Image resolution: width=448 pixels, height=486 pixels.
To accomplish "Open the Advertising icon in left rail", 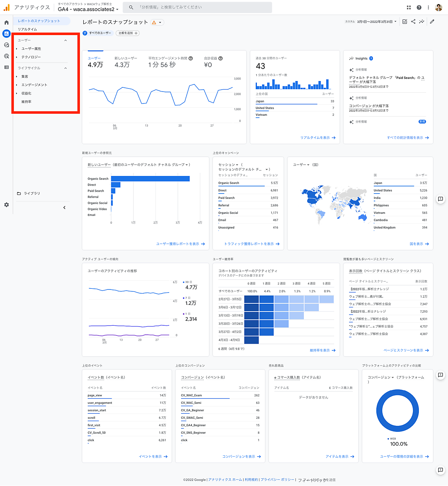I will point(6,56).
